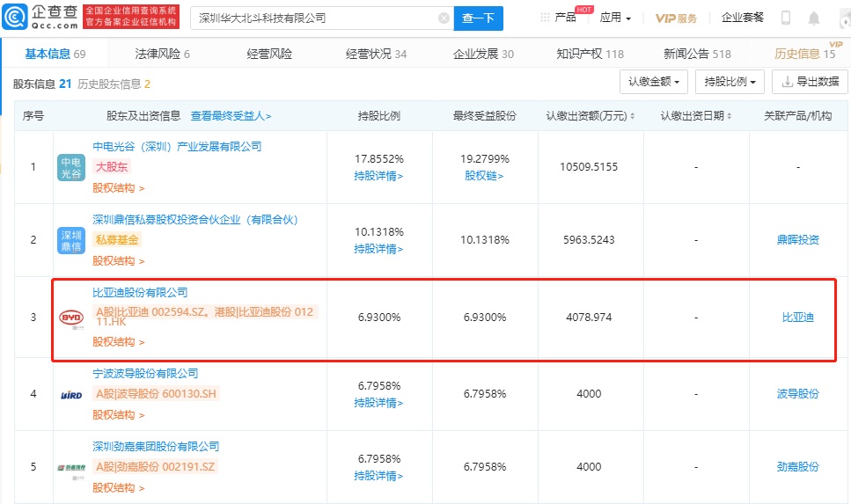The image size is (851, 504).
Task: Open 企业套餐 menu item
Action: coord(742,18)
